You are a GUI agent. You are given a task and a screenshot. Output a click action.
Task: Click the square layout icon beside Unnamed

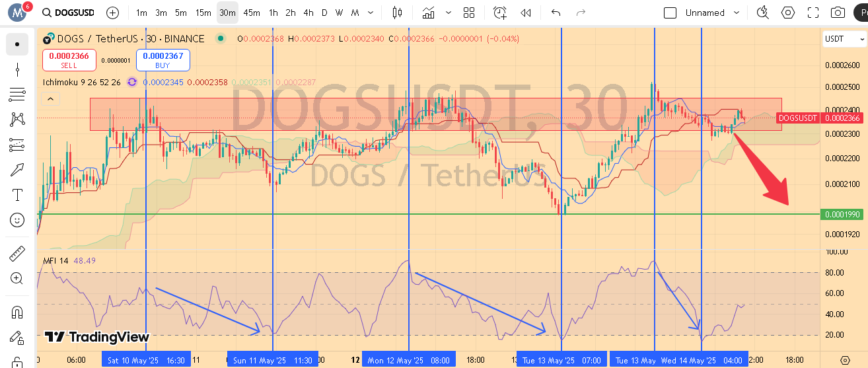click(670, 13)
